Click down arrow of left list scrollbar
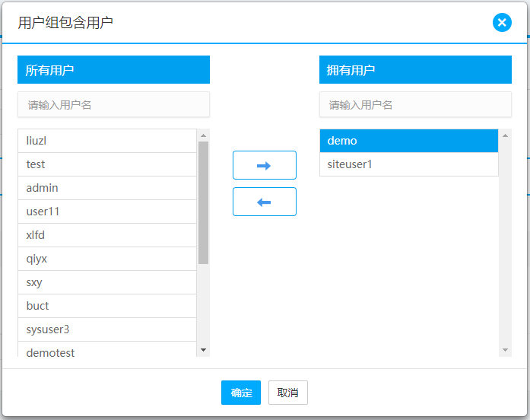Screen dimensions: 530x420 pyautogui.click(x=203, y=350)
